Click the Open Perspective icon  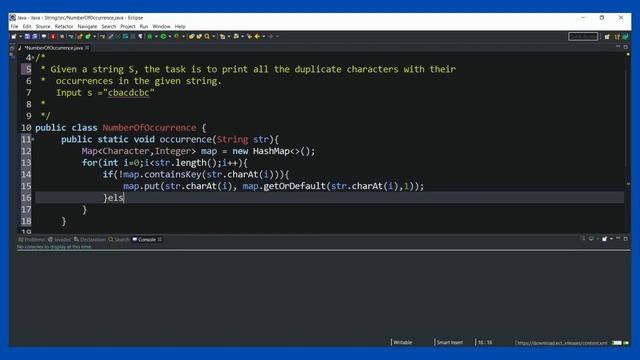click(x=607, y=36)
